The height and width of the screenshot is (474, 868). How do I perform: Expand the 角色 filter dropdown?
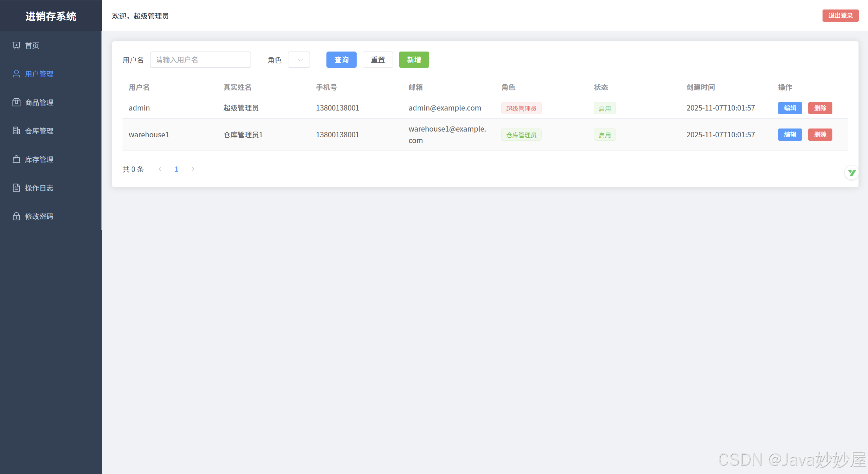[x=299, y=60]
